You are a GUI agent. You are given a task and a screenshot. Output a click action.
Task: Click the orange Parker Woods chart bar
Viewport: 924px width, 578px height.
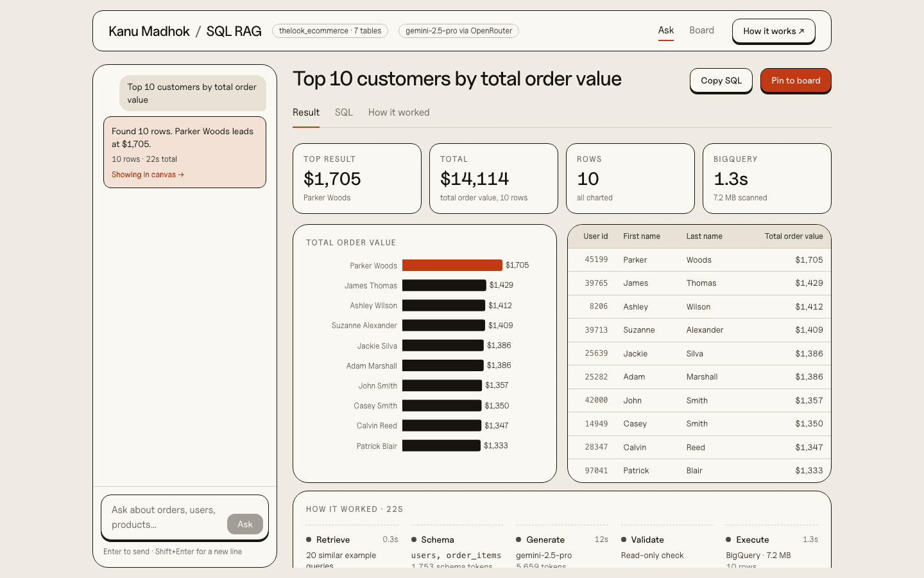pyautogui.click(x=452, y=265)
